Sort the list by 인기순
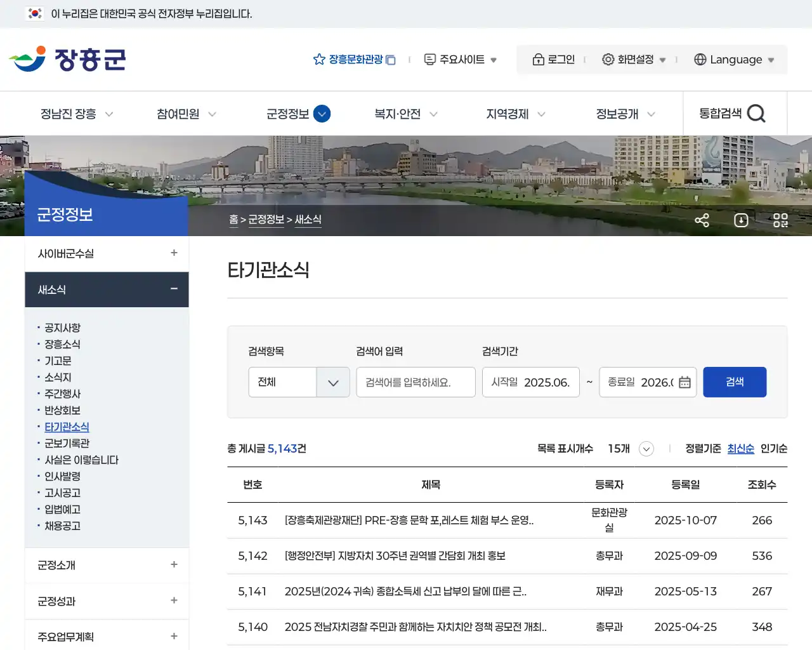The width and height of the screenshot is (812, 650). (774, 449)
